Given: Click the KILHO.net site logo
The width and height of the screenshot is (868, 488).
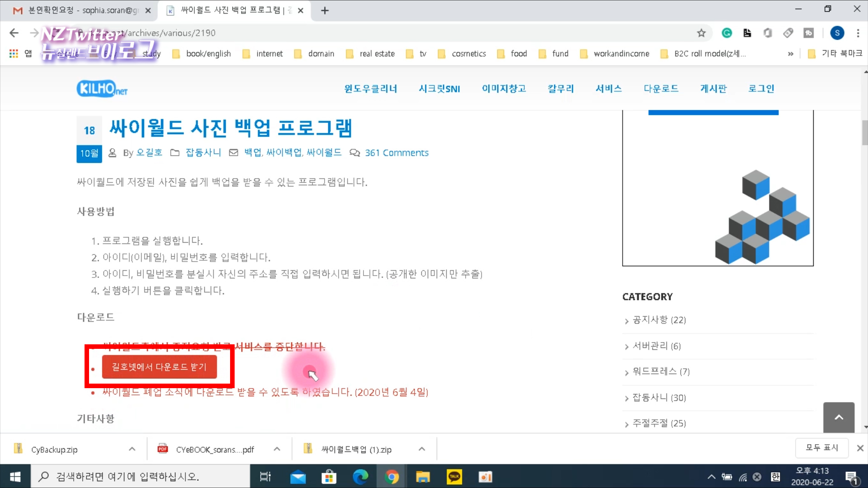Looking at the screenshot, I should click(102, 89).
